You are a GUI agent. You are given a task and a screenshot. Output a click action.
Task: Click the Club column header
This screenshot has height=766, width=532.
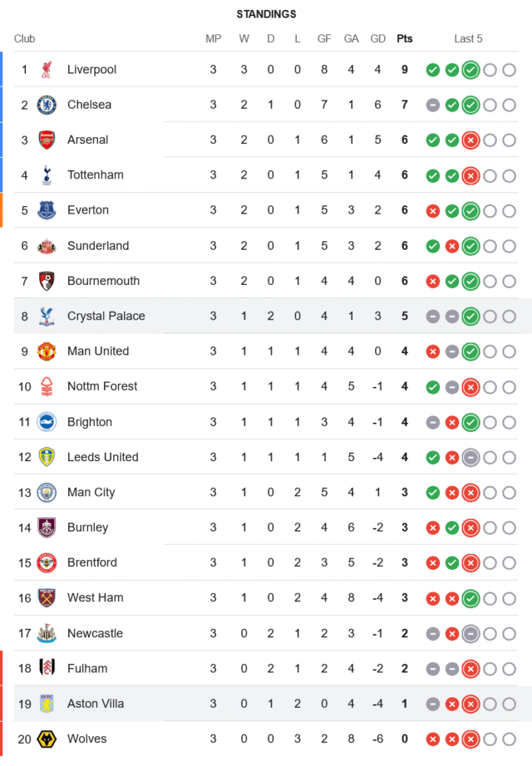click(24, 39)
